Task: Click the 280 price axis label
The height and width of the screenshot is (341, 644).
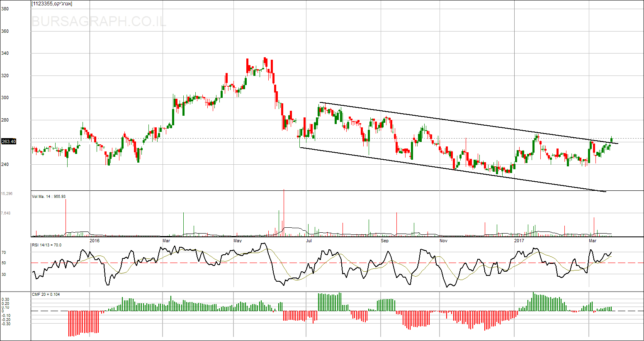Action: [x=5, y=120]
